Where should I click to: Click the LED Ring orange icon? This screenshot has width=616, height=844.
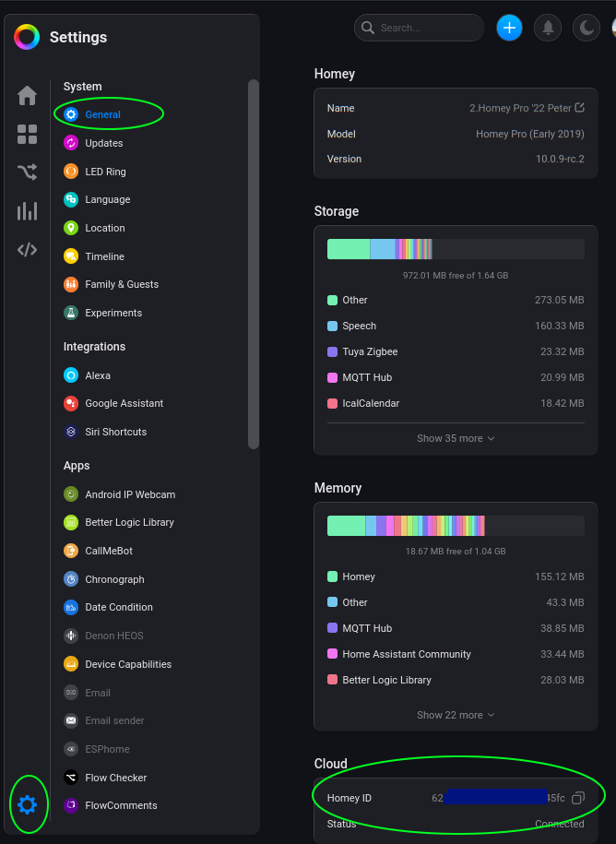[71, 172]
